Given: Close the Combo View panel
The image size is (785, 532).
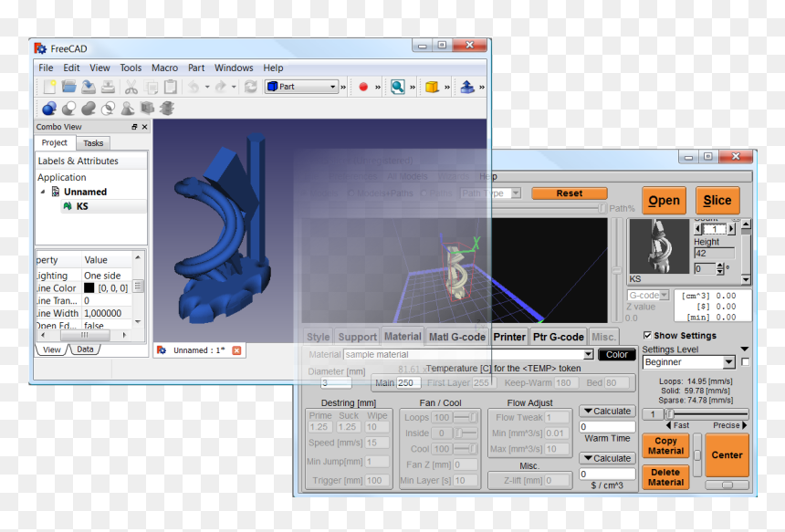Looking at the screenshot, I should click(145, 127).
